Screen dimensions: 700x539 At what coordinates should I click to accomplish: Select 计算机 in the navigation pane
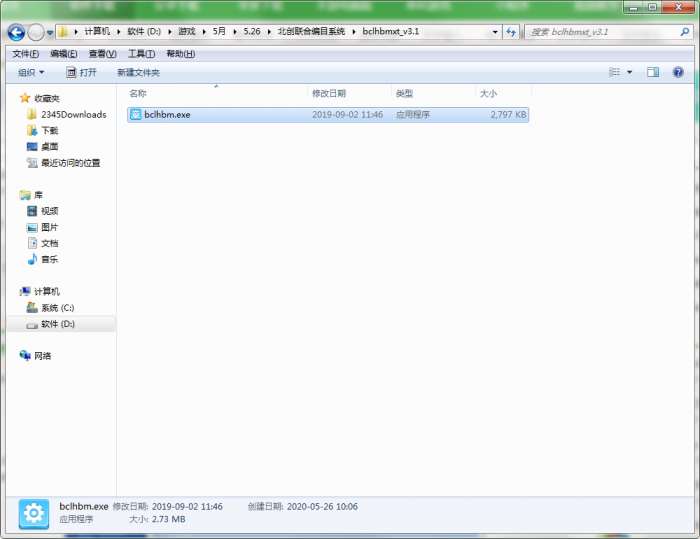47,292
